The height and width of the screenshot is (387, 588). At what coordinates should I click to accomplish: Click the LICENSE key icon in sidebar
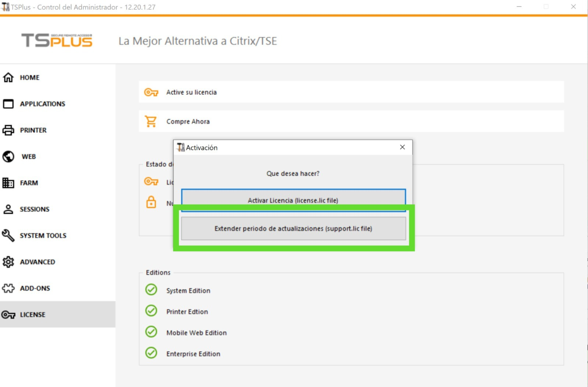coord(8,315)
